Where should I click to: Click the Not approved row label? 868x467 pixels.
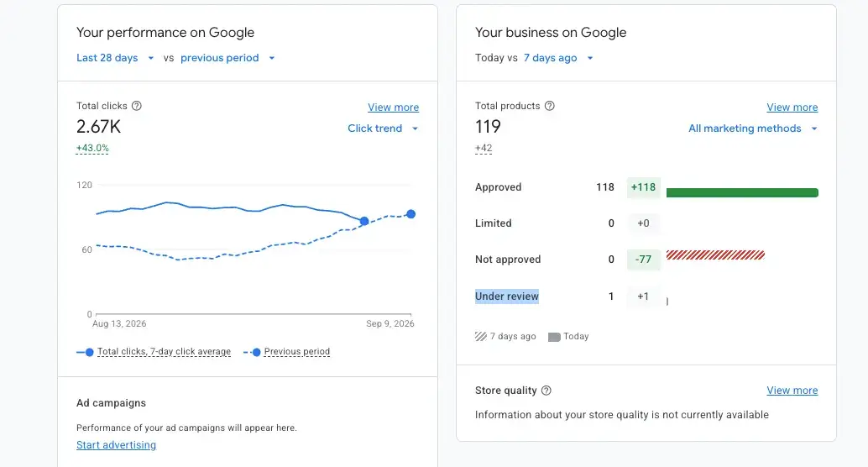(x=508, y=260)
